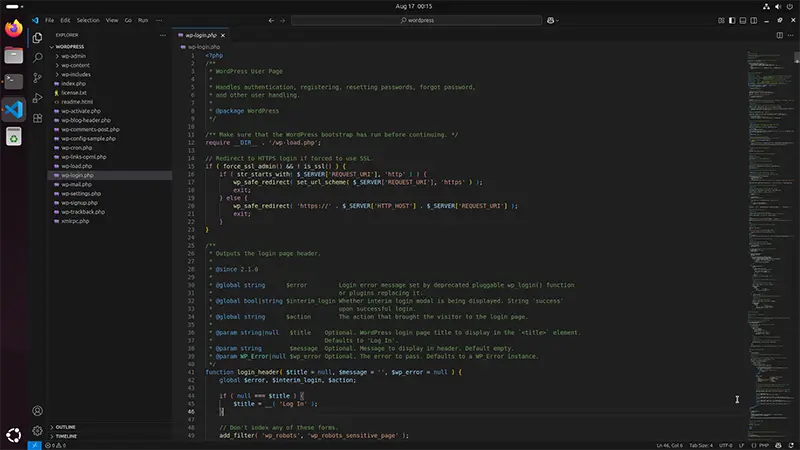Open the Copilot chat icon in title bar
The height and width of the screenshot is (450, 800).
551,20
